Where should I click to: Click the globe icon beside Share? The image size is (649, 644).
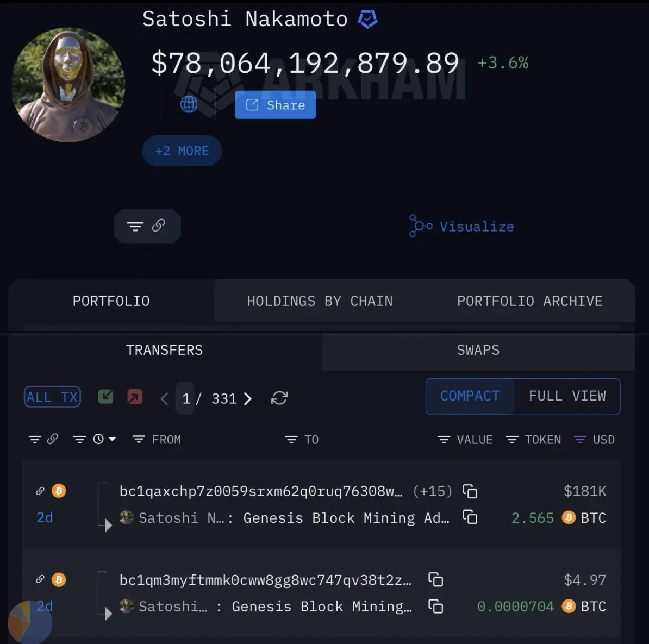(189, 104)
